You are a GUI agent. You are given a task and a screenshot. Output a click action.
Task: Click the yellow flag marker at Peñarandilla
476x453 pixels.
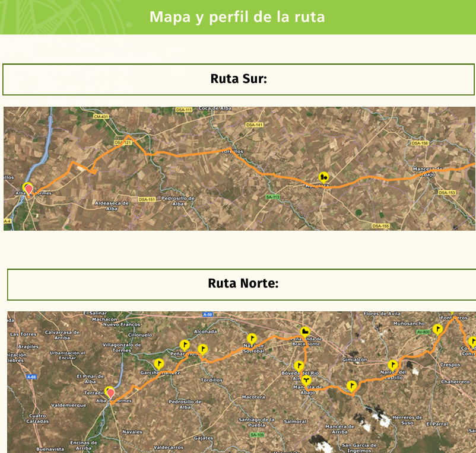(x=185, y=344)
